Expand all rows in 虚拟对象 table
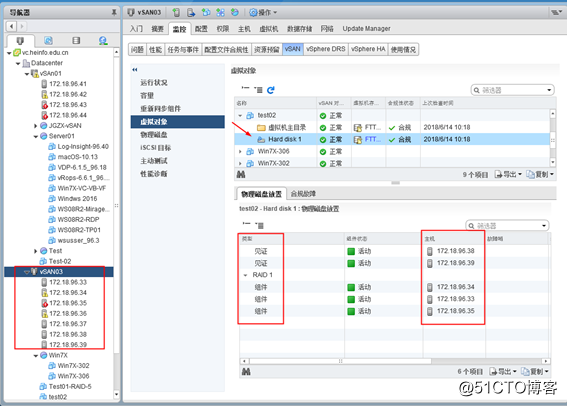 point(258,90)
